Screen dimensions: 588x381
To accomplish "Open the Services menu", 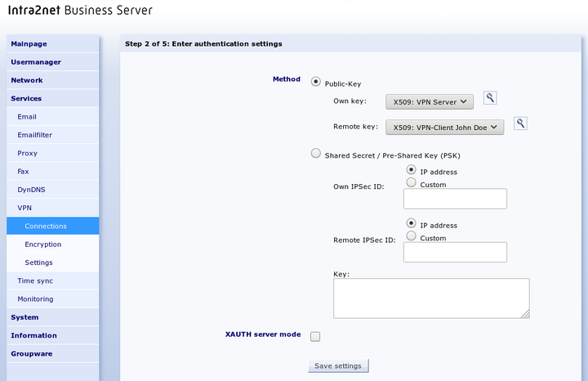I will pyautogui.click(x=53, y=98).
